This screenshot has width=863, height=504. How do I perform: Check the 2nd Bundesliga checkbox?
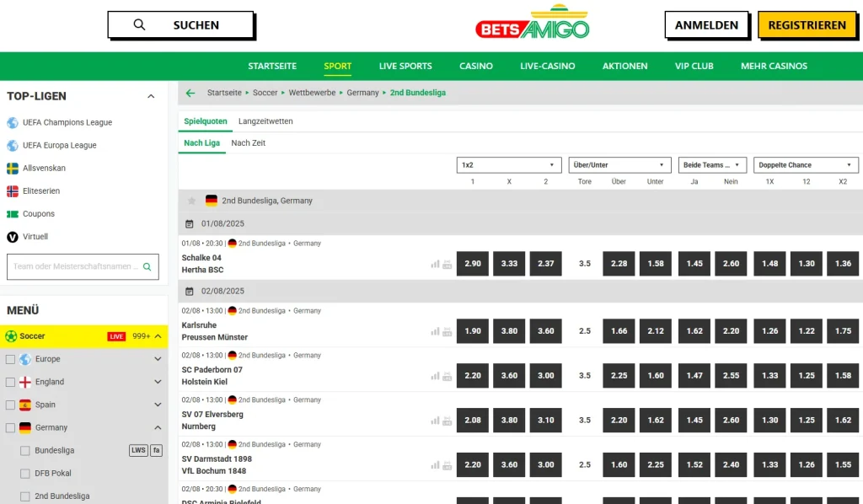(x=24, y=496)
